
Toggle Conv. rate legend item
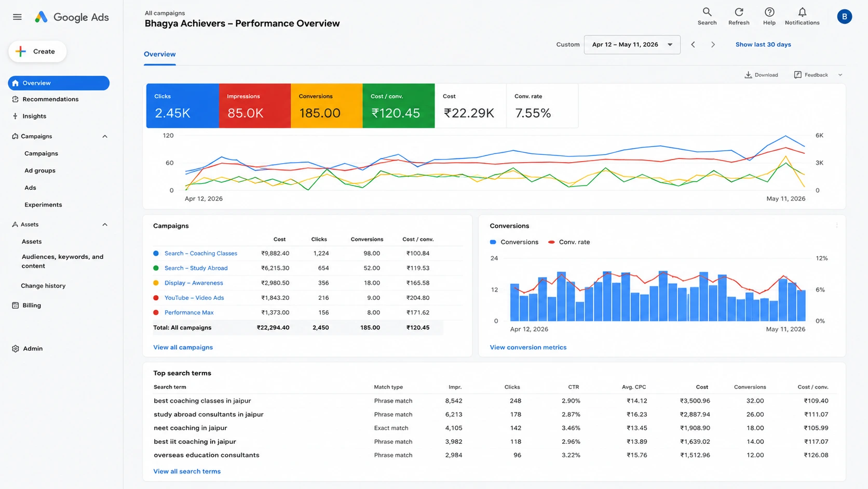click(x=569, y=242)
